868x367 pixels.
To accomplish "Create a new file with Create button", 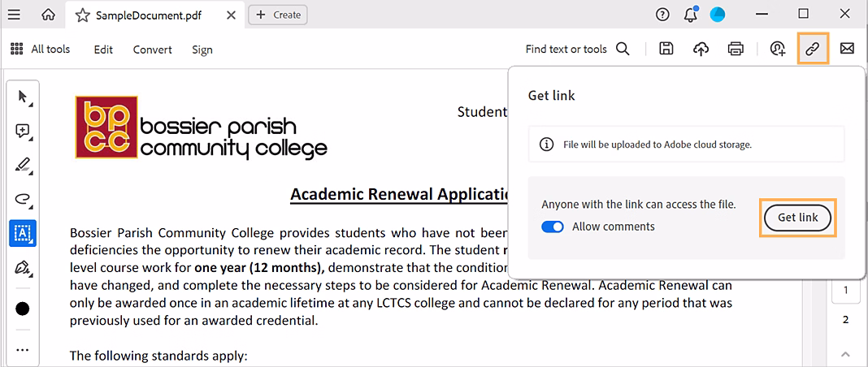I will click(278, 15).
